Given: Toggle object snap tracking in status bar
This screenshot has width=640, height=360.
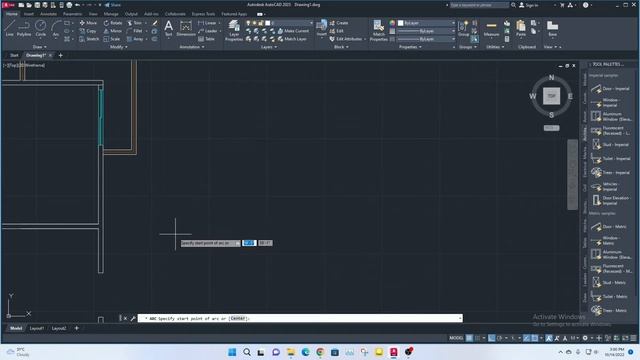Looking at the screenshot, I should (x=527, y=338).
